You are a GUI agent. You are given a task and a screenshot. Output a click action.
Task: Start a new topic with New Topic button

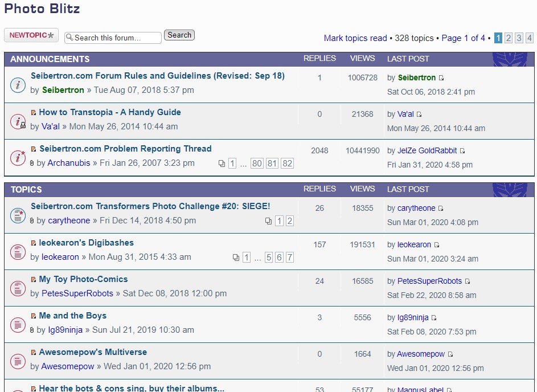31,35
